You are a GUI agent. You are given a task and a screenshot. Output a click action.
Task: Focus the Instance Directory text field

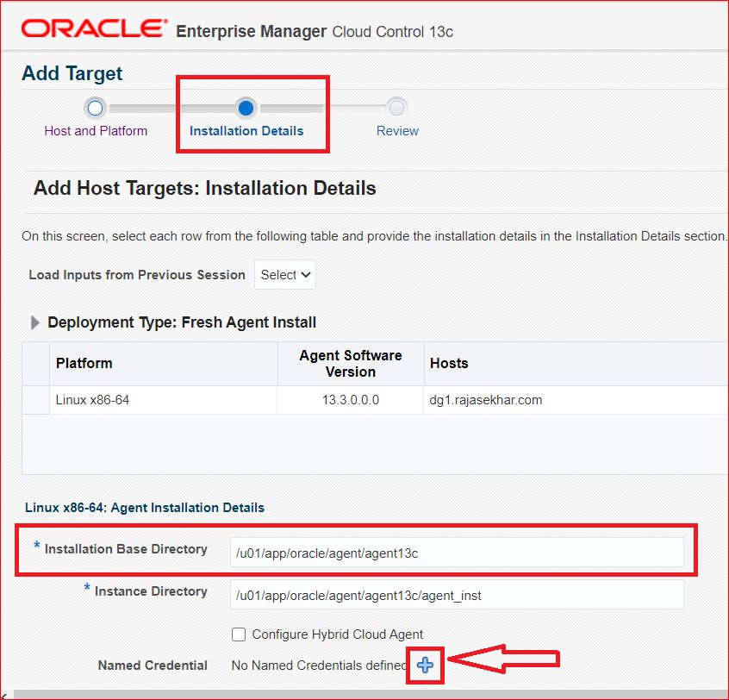[457, 594]
